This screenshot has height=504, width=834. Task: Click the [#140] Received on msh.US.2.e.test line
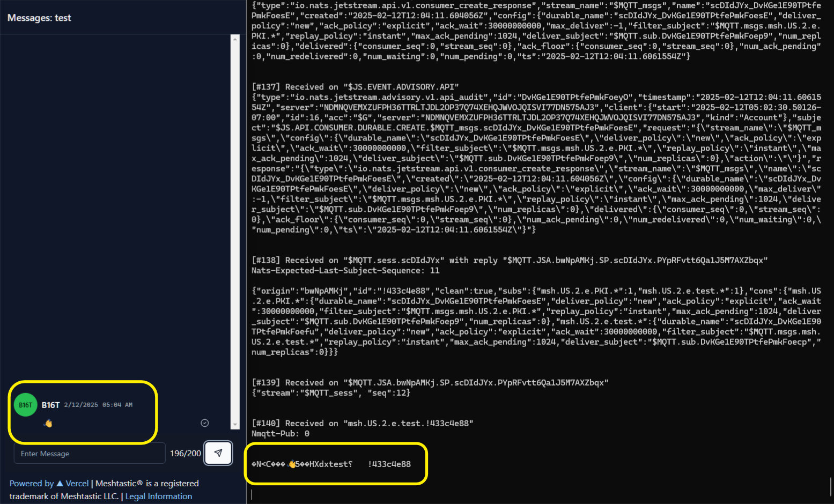[363, 423]
